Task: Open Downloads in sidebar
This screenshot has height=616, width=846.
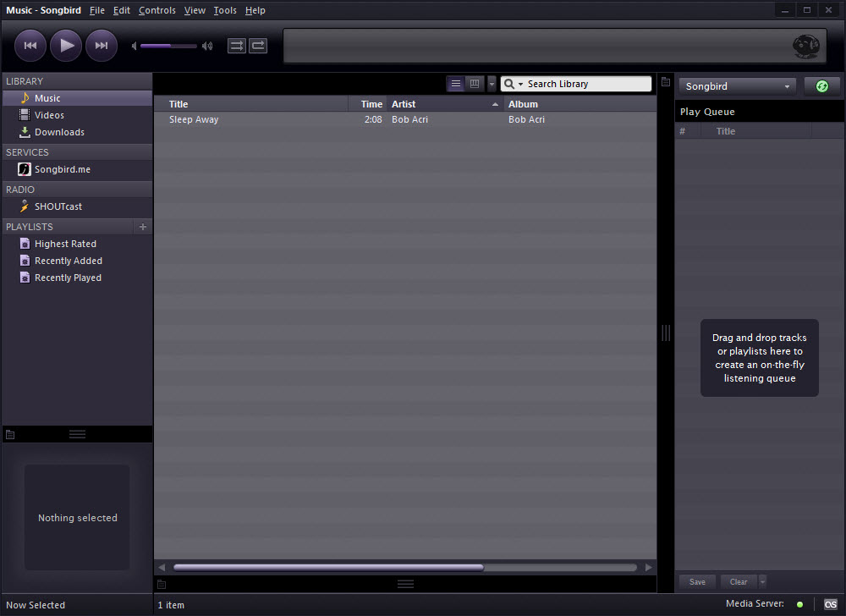Action: [78, 132]
